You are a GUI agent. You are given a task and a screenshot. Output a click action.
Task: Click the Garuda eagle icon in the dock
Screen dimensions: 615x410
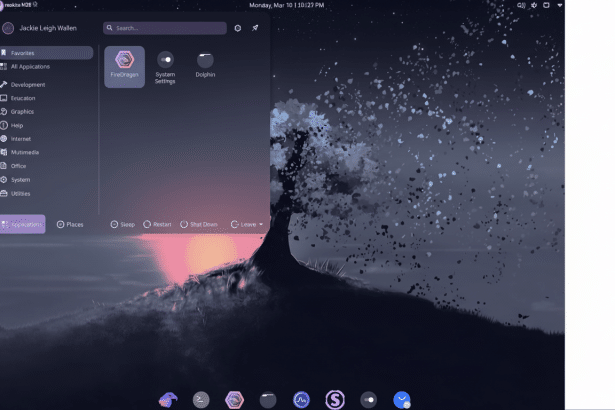(x=168, y=400)
